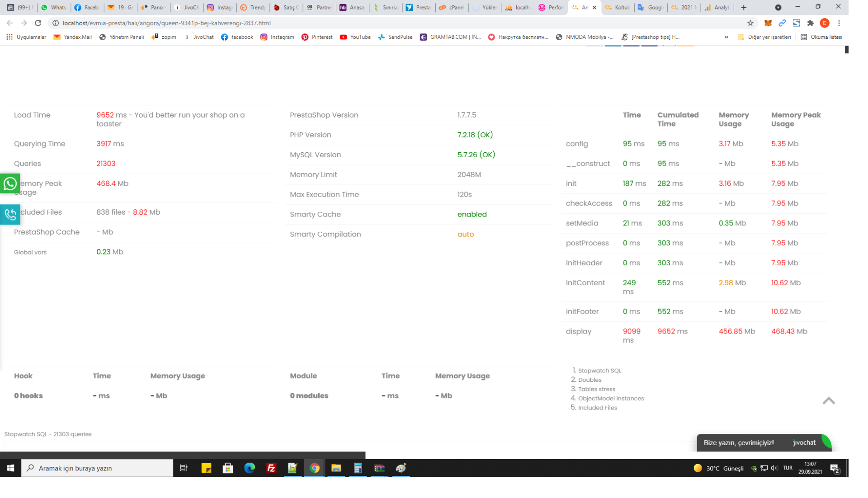Click the scroll-to-top chevron arrow
The image size is (868, 498).
click(x=828, y=401)
